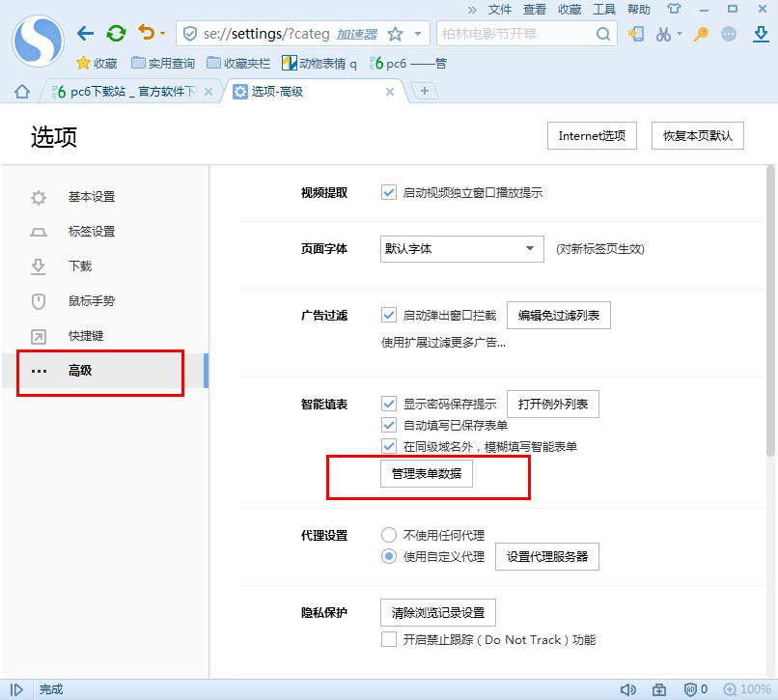The width and height of the screenshot is (778, 700).
Task: Open the password key manager icon
Action: [x=702, y=33]
